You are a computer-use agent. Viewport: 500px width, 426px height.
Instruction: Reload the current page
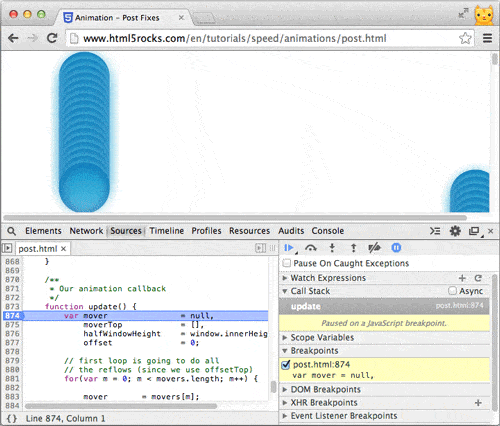pos(52,38)
